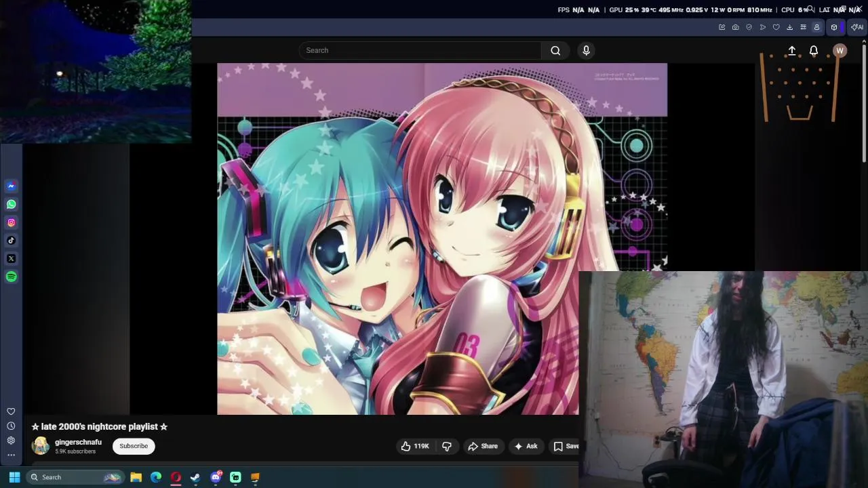Click the send/flow arrow icon in toolbar
868x488 pixels.
(x=763, y=27)
